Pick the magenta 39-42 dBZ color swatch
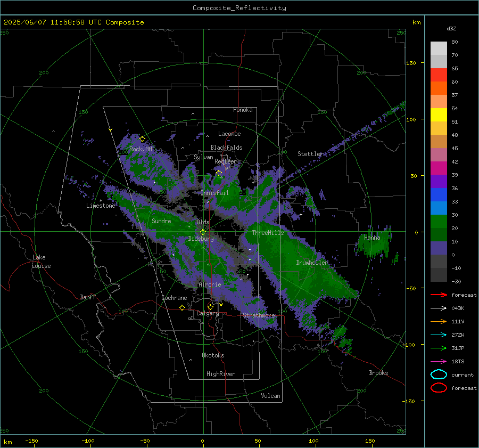Image resolution: width=479 pixels, height=448 pixels. (439, 168)
